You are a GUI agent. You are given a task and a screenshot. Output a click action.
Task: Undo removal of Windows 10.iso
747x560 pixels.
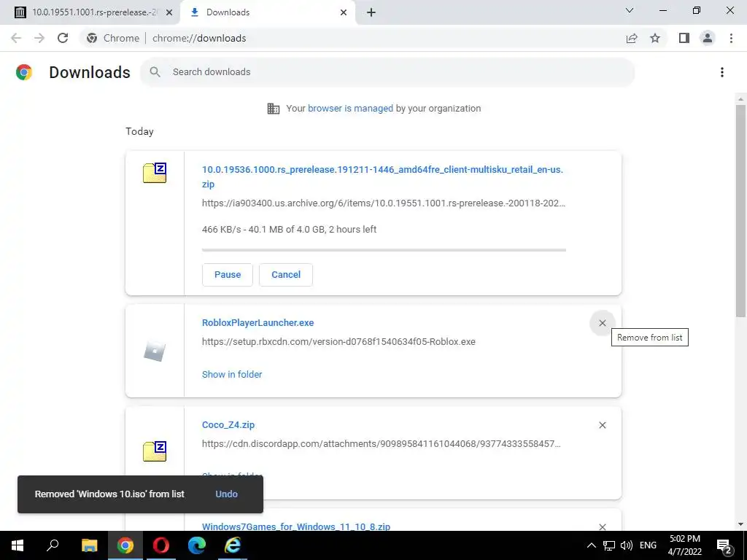coord(226,494)
